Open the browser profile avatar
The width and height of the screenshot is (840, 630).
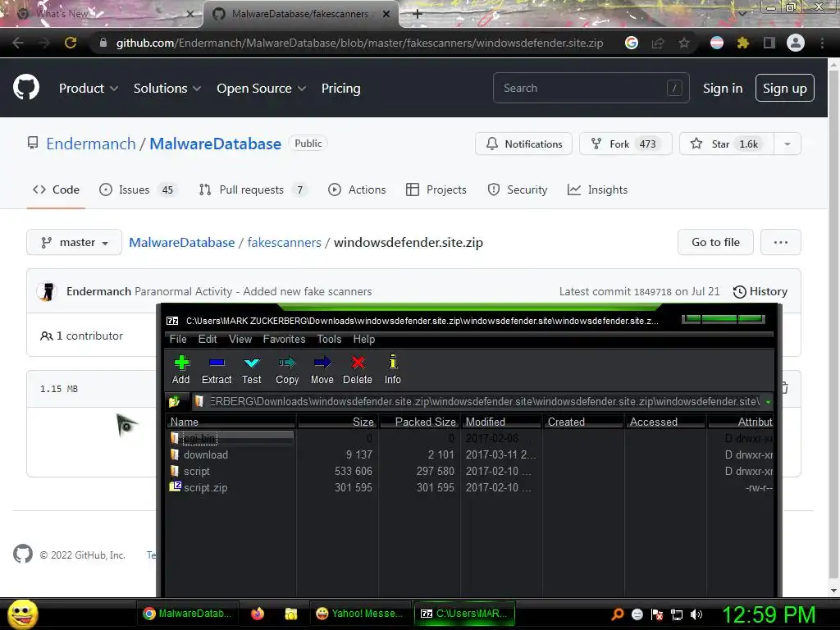[796, 43]
